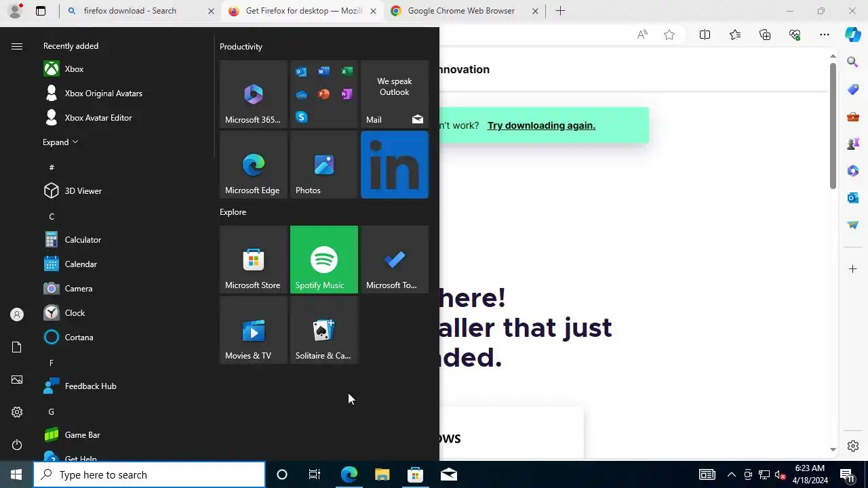Viewport: 868px width, 488px height.
Task: Launch Calculator from the app list
Action: point(126,240)
